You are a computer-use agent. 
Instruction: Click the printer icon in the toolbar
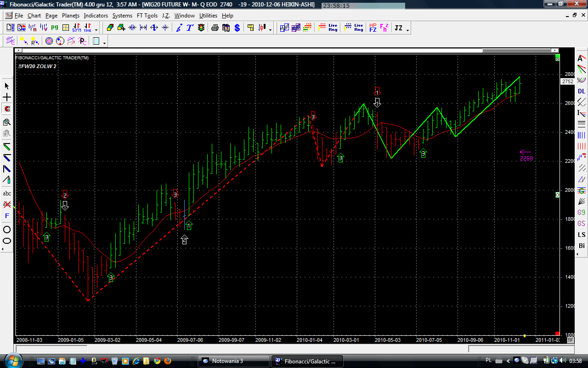pos(215,28)
